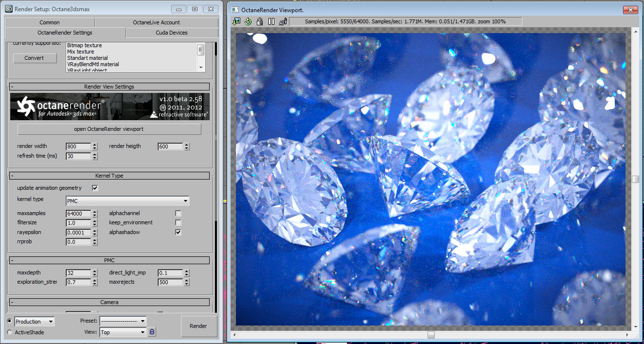Click the viewport vertical scrollbar thumb
This screenshot has height=344, width=644.
635,179
